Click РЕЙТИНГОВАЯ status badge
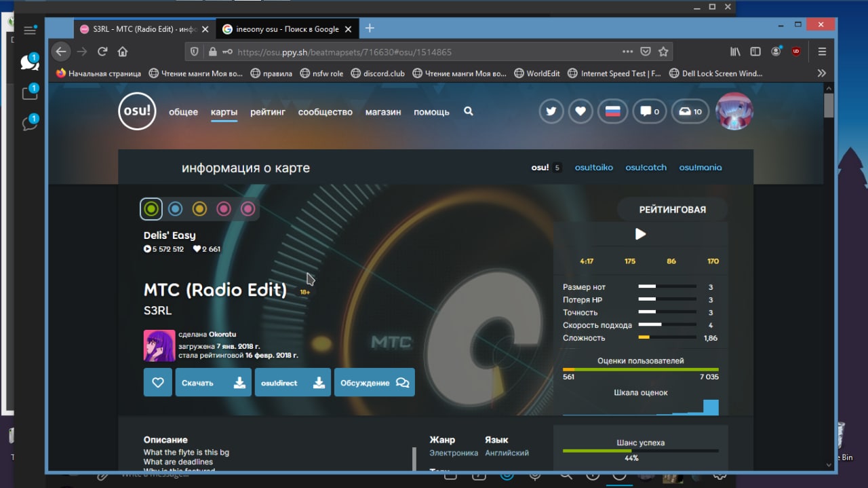 (672, 210)
